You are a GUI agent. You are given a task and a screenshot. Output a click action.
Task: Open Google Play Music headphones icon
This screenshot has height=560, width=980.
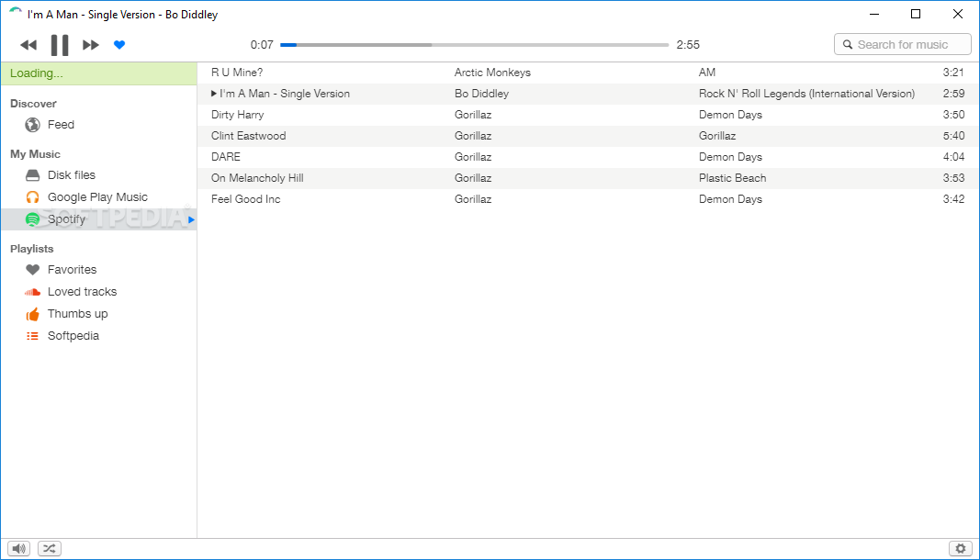pyautogui.click(x=32, y=197)
